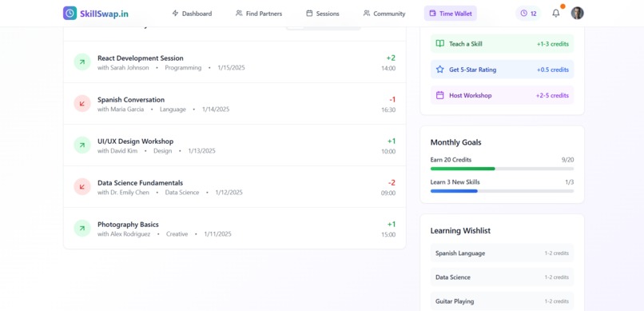This screenshot has height=311, width=644.
Task: Click the Dashboard lightning icon
Action: (175, 13)
